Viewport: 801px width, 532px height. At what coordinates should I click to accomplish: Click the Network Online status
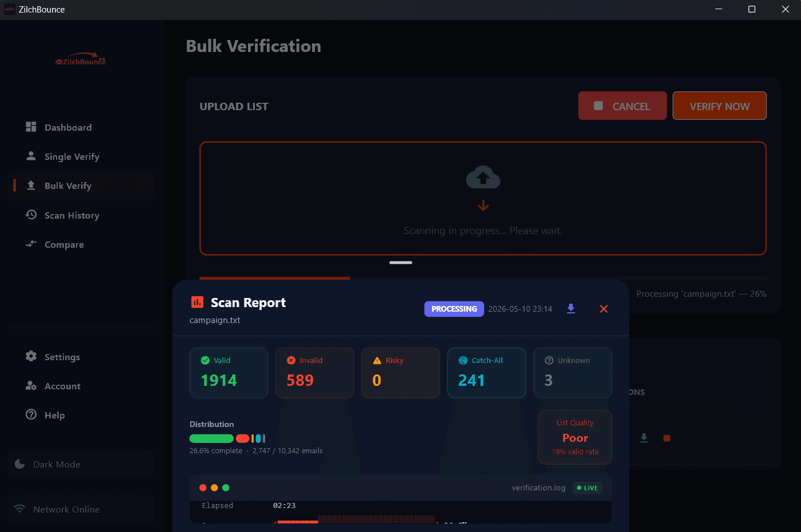(81, 509)
